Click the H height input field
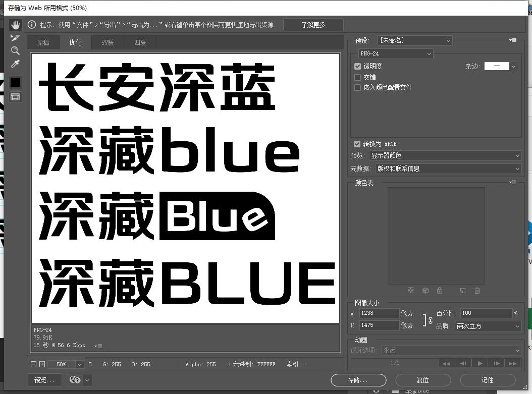The width and height of the screenshot is (532, 394). [379, 325]
